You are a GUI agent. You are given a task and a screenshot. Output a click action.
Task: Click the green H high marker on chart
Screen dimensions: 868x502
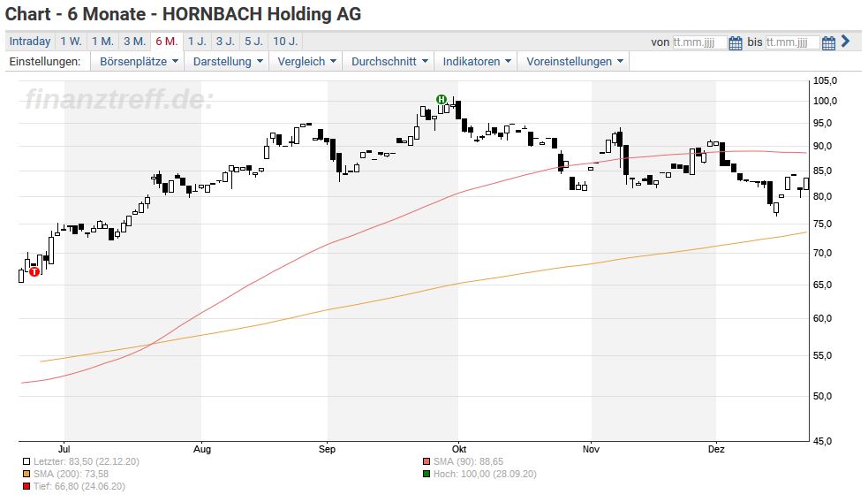tap(442, 100)
